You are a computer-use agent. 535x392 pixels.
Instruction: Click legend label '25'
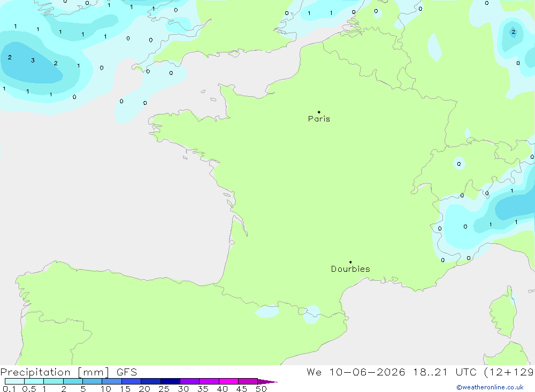coord(164,389)
